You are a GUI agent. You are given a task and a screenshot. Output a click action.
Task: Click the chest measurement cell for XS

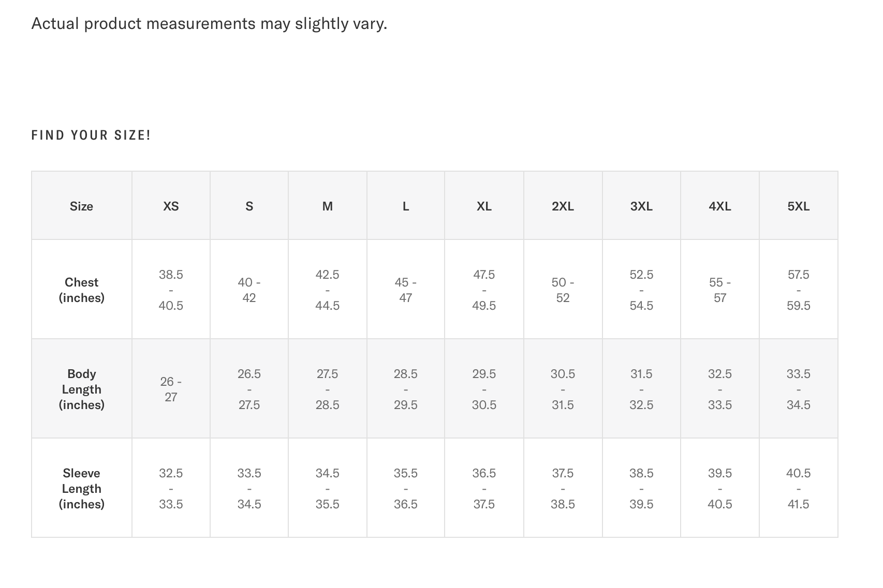click(171, 290)
